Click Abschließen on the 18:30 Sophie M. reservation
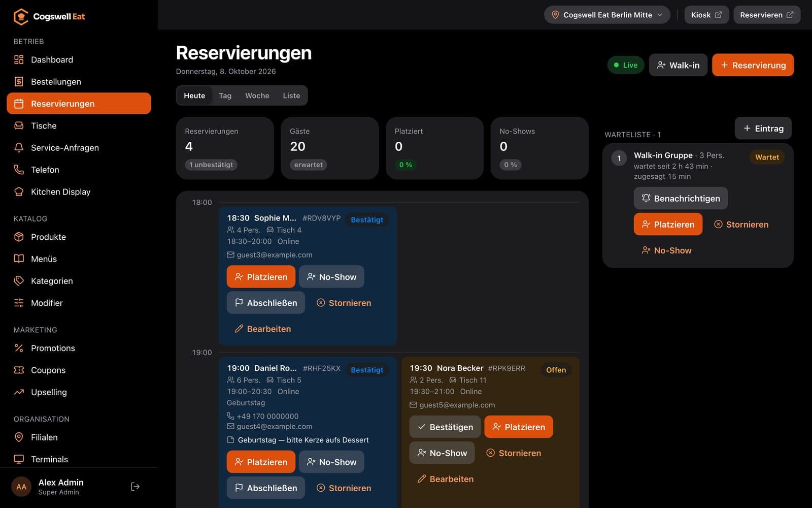The width and height of the screenshot is (812, 508). 266,302
